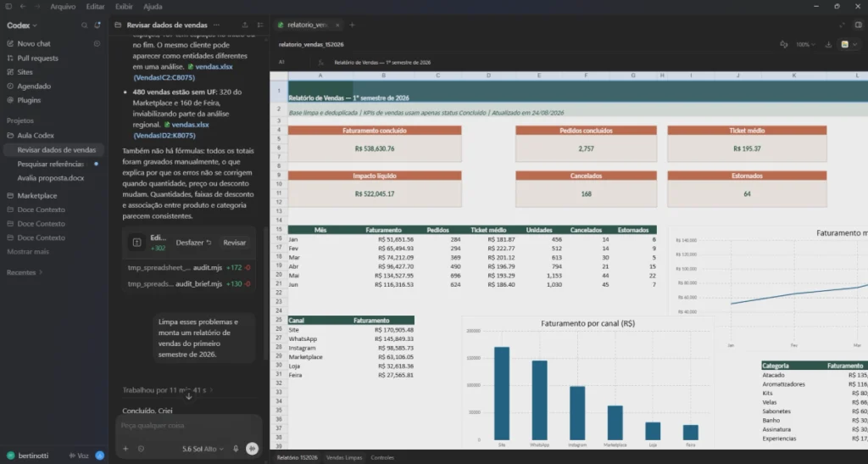Click the Desfazer button

click(x=193, y=243)
